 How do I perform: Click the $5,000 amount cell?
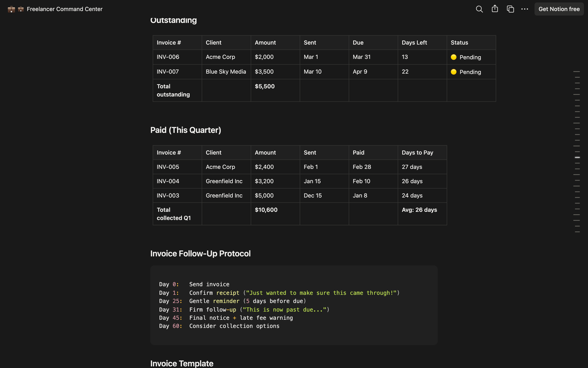tap(275, 195)
